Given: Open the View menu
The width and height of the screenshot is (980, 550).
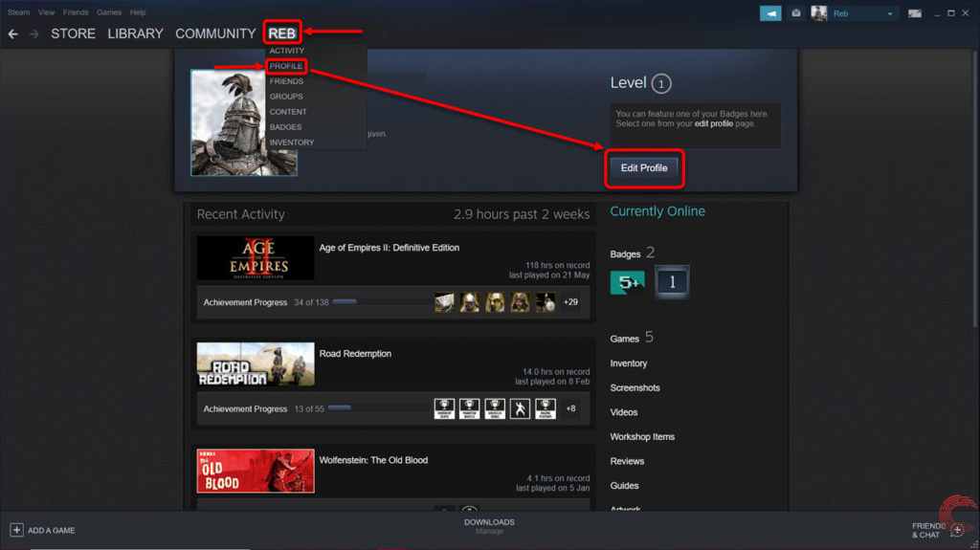Looking at the screenshot, I should click(x=46, y=11).
